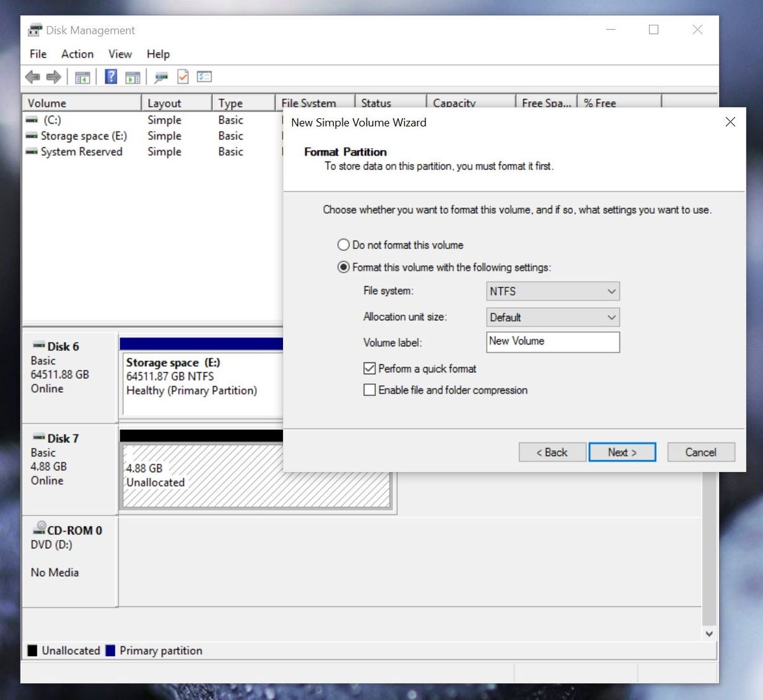Toggle Perform a quick format checkbox
Viewport: 763px width, 700px height.
tap(369, 369)
